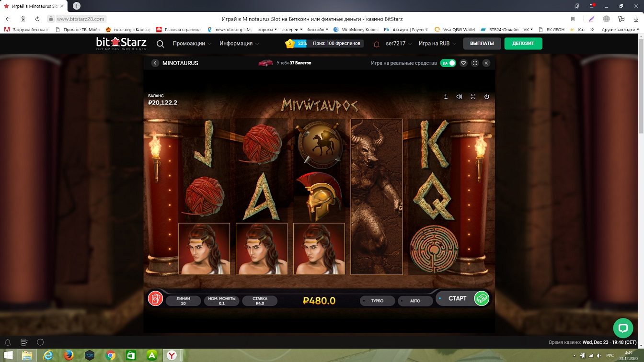Open the notifications bell next to ser7217
Viewport: 644px width, 362px height.
tap(377, 44)
